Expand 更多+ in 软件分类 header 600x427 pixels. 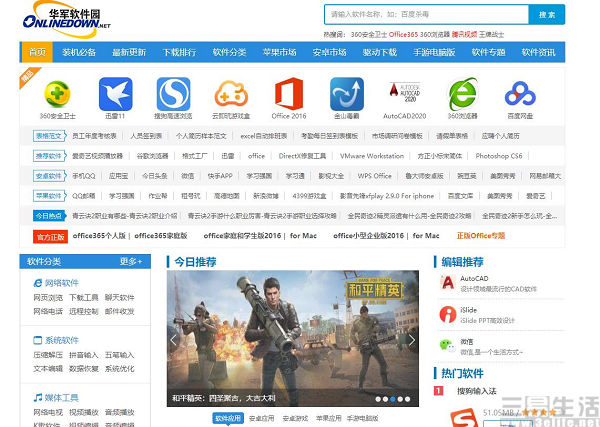[131, 261]
